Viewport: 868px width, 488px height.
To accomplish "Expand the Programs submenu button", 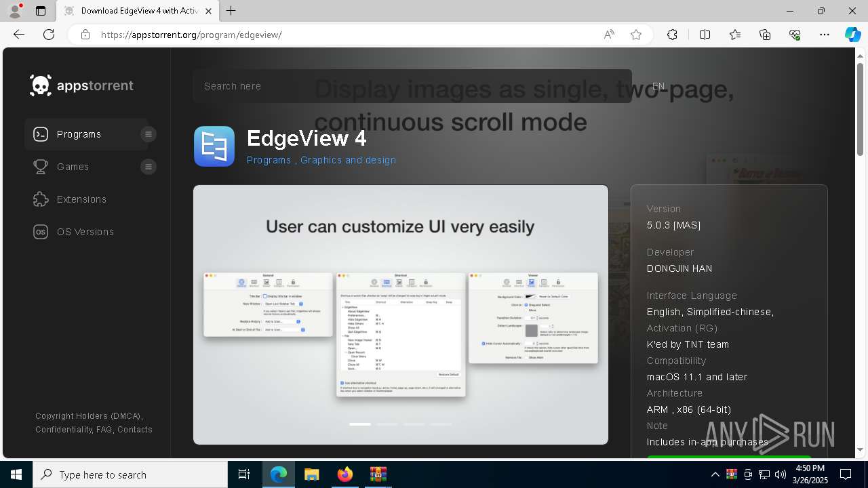I will 149,134.
